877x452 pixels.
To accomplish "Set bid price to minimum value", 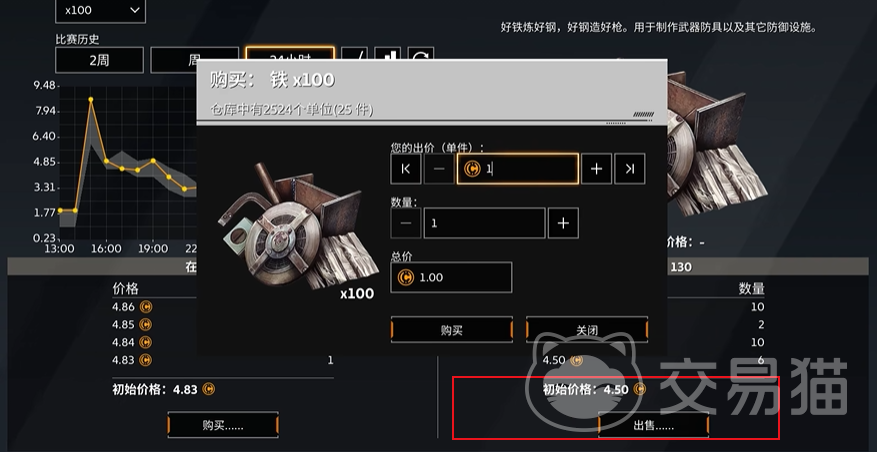I will pos(406,169).
